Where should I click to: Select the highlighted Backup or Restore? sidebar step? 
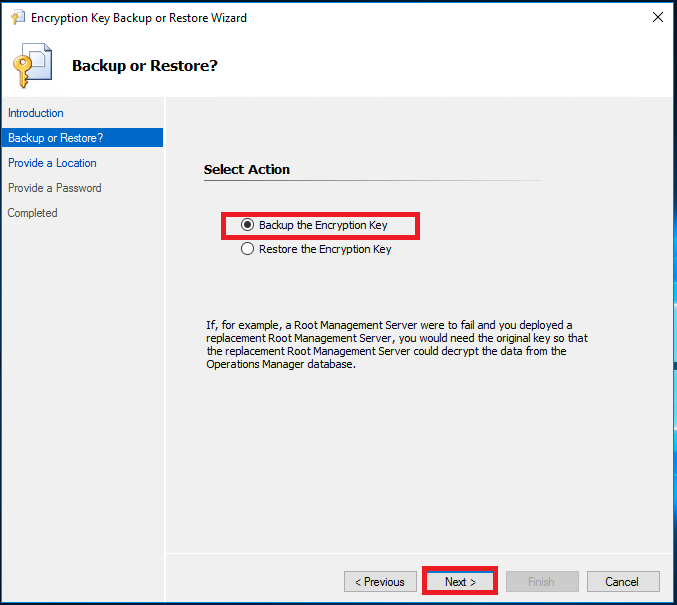click(56, 138)
